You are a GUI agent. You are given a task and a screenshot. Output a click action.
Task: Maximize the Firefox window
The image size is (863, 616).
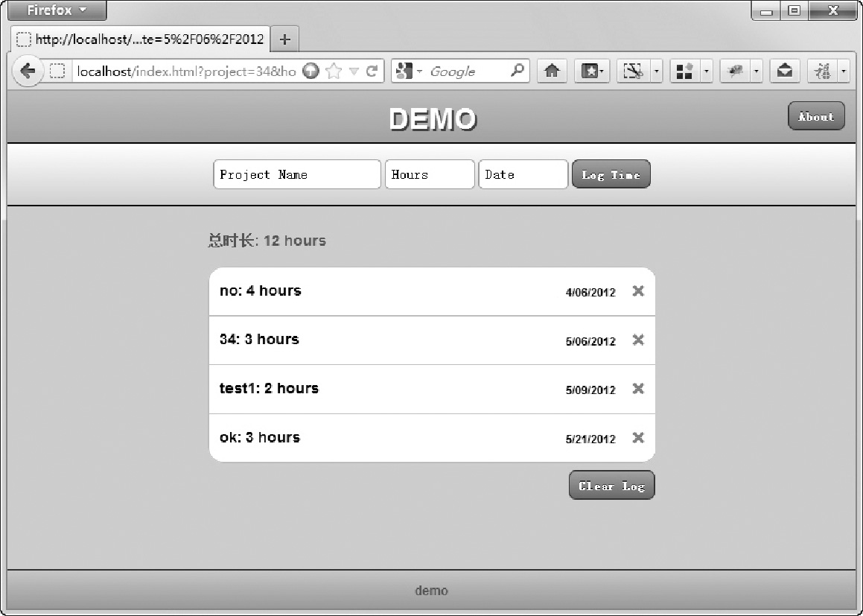[x=794, y=10]
